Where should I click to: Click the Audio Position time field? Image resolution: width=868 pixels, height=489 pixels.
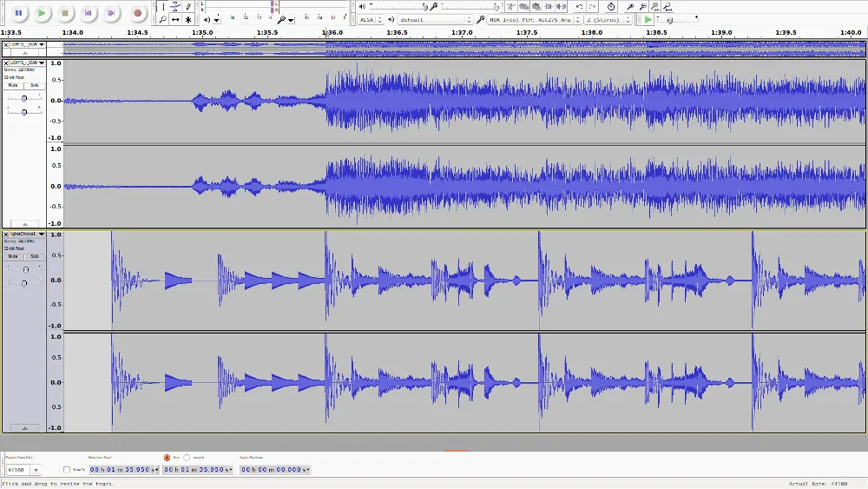tap(275, 470)
